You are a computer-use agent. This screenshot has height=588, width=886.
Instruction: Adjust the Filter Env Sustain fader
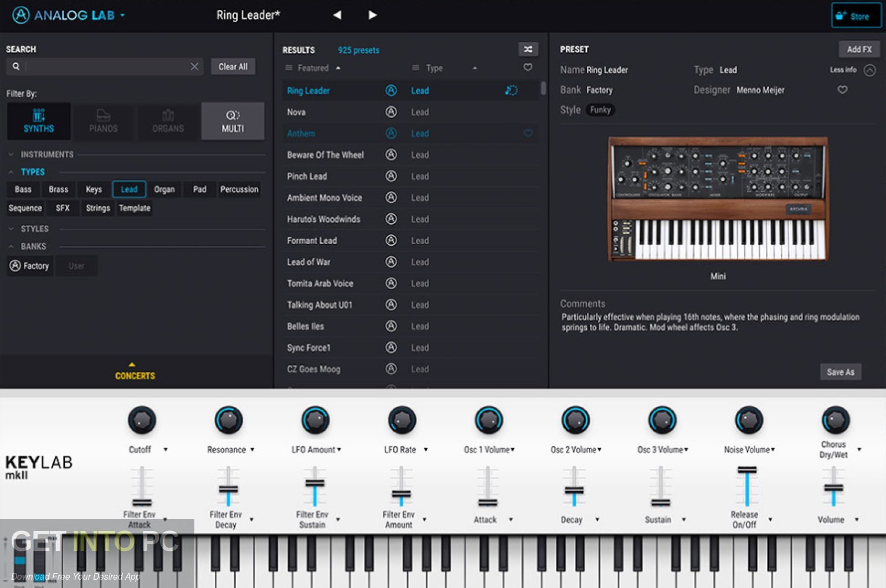pos(315,483)
